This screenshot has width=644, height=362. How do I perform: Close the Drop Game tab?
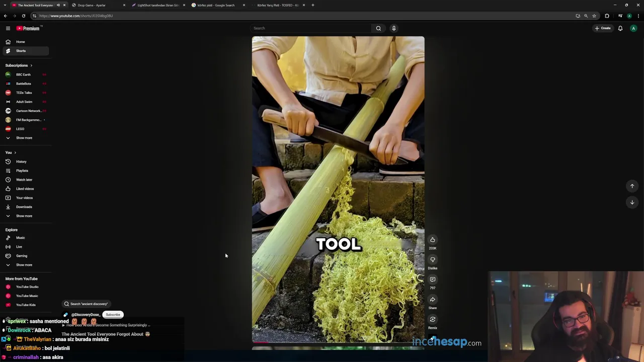point(124,5)
